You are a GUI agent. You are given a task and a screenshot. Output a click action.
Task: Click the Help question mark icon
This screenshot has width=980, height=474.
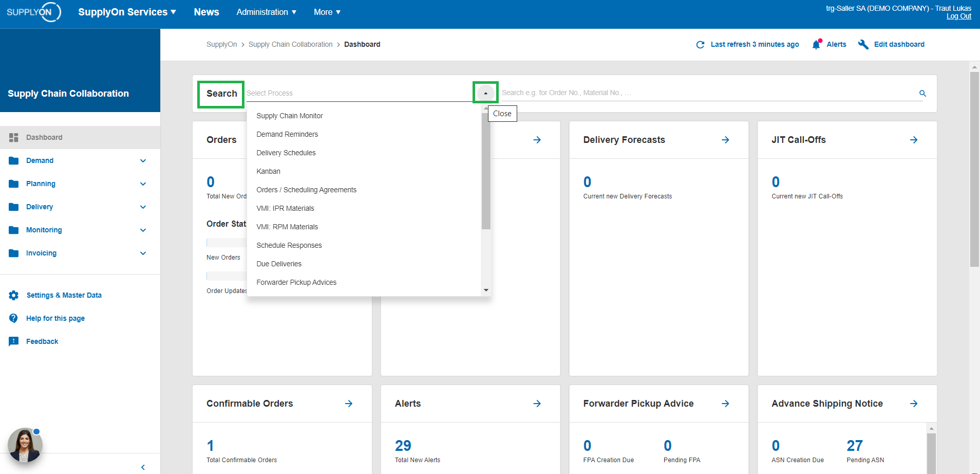click(14, 318)
